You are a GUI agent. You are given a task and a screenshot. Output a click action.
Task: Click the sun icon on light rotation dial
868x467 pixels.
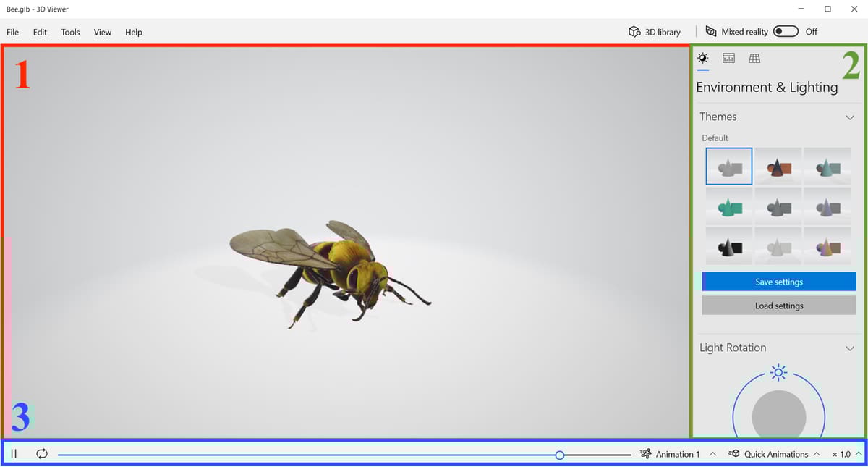coord(778,373)
